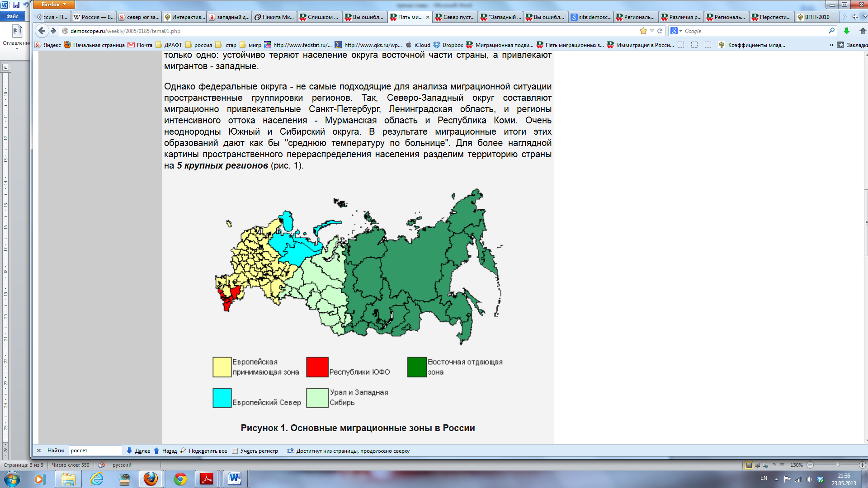Reload the page with the refresh icon
868x488 pixels.
click(660, 31)
